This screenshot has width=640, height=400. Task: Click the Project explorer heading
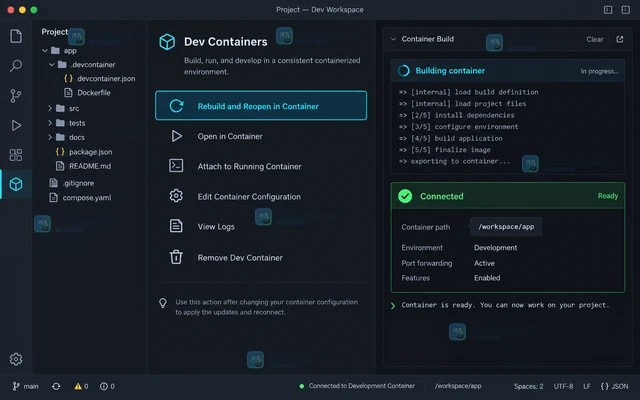(x=54, y=32)
